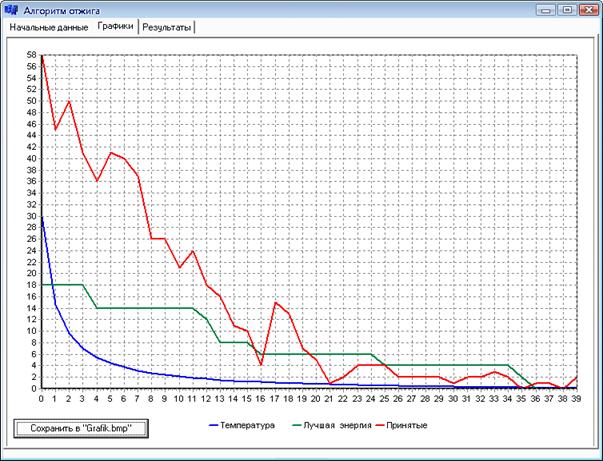Open the Результаты tab
The height and width of the screenshot is (461, 603).
point(167,27)
